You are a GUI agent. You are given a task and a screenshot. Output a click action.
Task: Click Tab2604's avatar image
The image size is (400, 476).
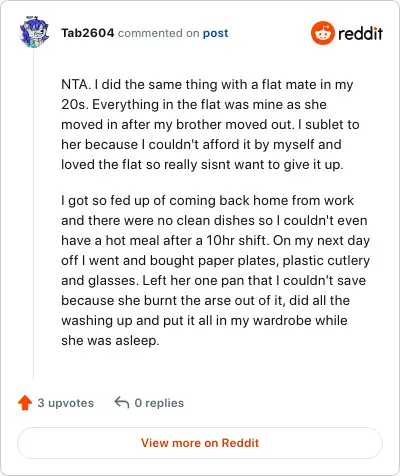34,32
